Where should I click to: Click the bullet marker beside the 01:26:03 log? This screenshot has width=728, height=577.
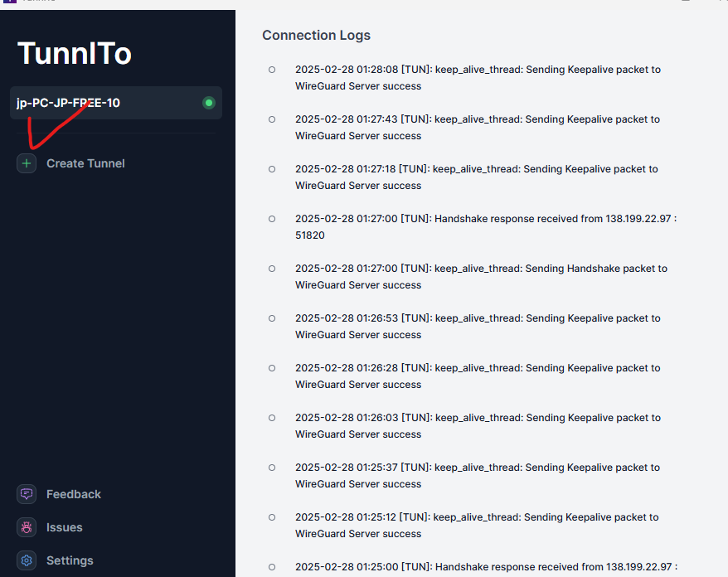(272, 417)
